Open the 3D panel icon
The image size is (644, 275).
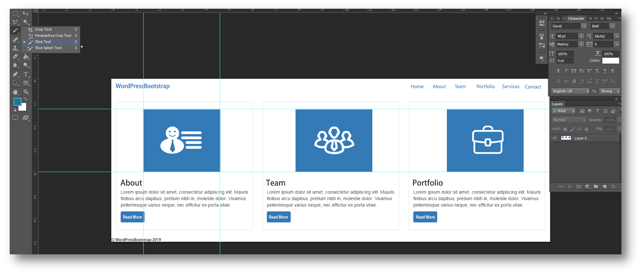click(542, 23)
